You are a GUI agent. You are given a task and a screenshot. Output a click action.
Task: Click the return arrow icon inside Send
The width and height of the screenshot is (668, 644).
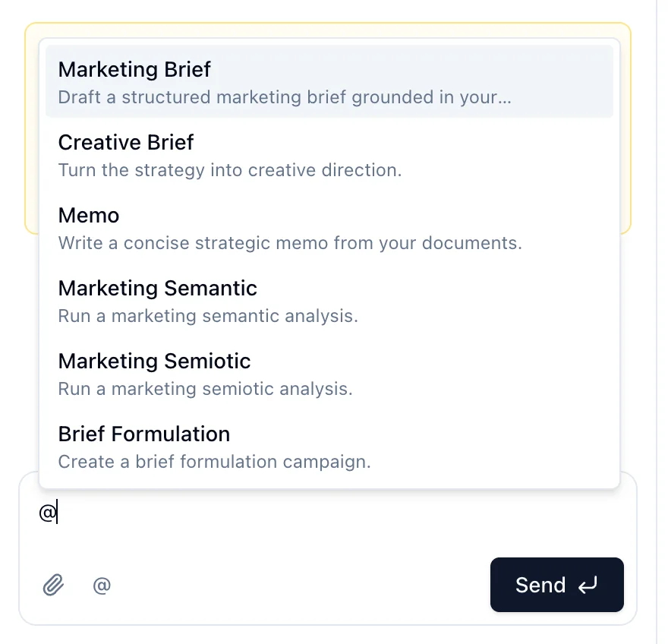pyautogui.click(x=588, y=586)
